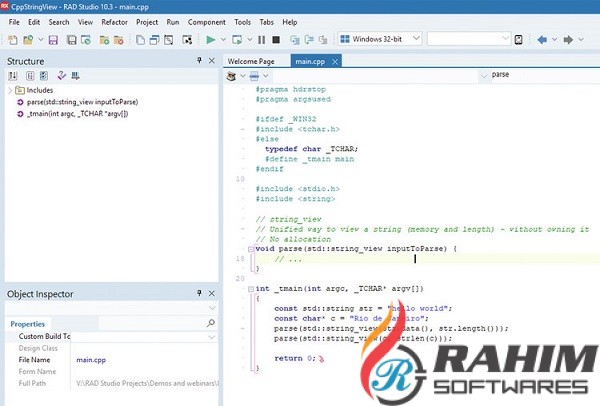Pause the running program
The width and height of the screenshot is (600, 406).
click(x=262, y=39)
